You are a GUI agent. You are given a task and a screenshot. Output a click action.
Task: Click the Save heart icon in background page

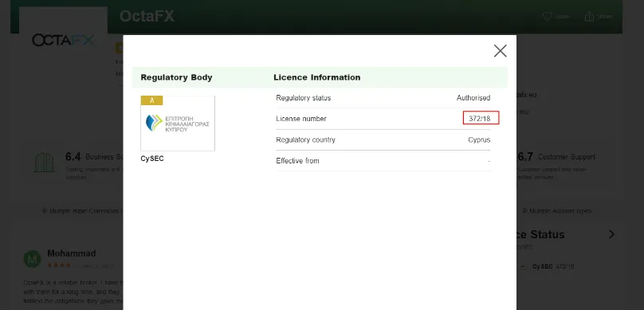pyautogui.click(x=547, y=17)
